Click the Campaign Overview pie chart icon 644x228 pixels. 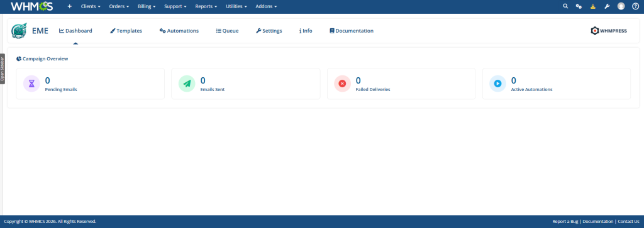pyautogui.click(x=19, y=58)
